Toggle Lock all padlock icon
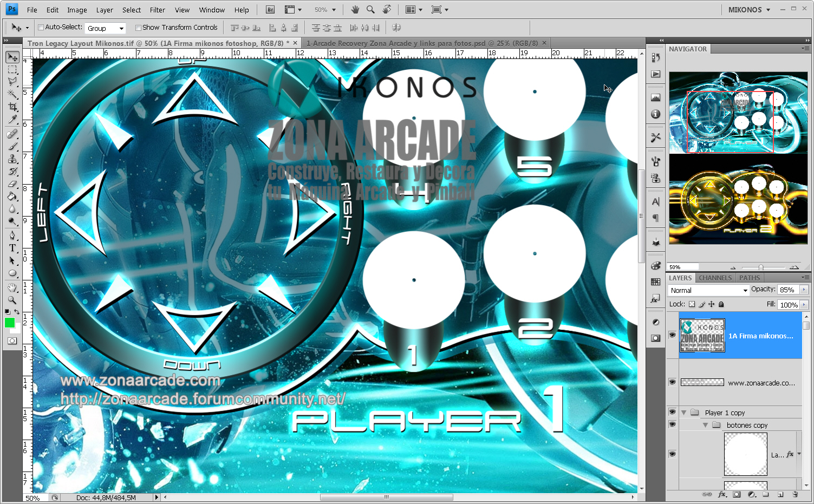 [x=721, y=304]
